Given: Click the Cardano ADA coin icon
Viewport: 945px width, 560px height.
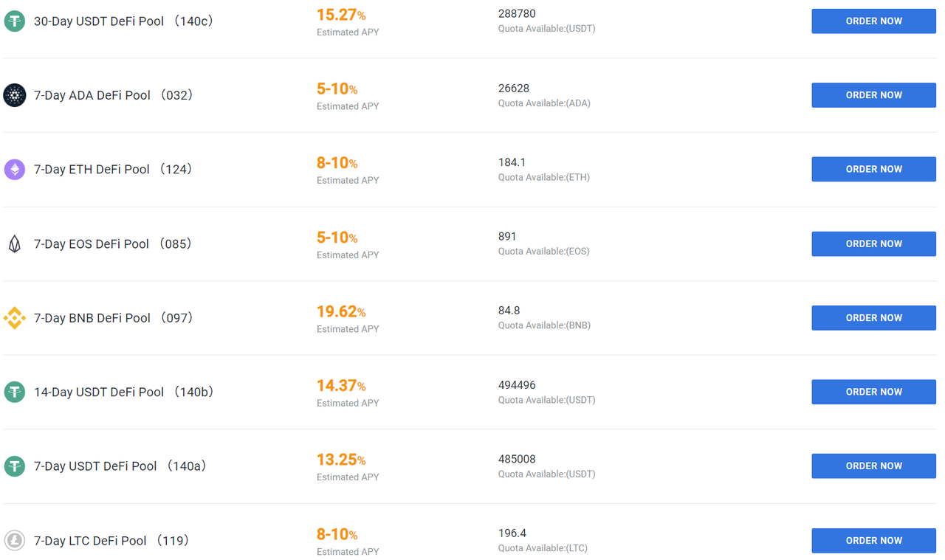Looking at the screenshot, I should pyautogui.click(x=15, y=95).
